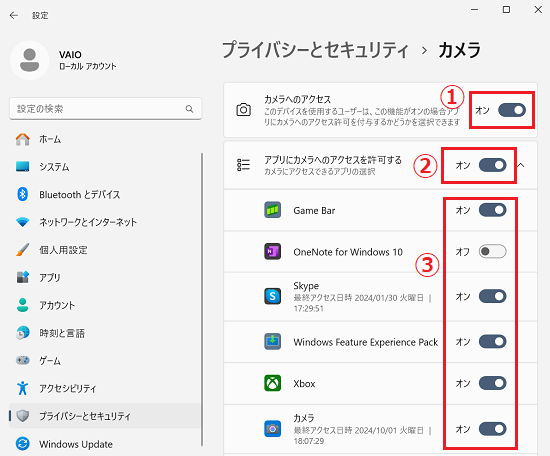The image size is (550, 456).
Task: Click the list icon beside アプリにカメラへのアクセスを許可する
Action: [x=243, y=165]
